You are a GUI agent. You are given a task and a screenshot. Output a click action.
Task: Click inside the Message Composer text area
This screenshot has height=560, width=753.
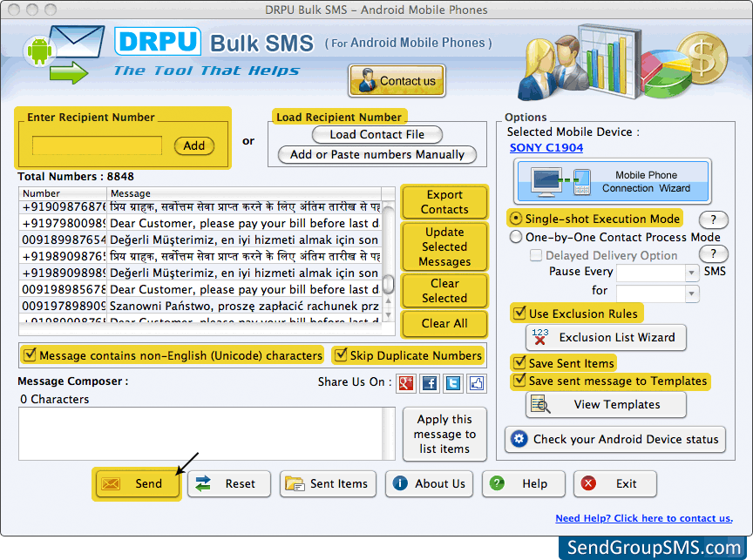click(x=200, y=434)
